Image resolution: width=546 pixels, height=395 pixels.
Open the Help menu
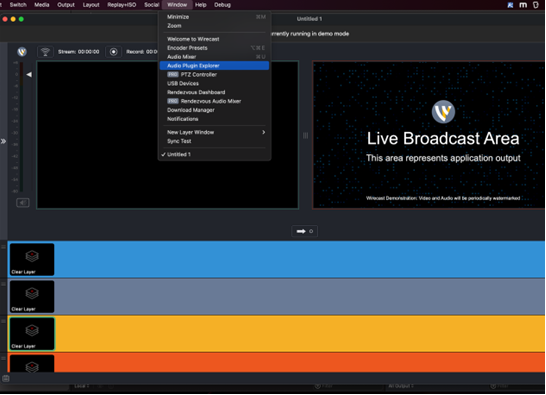tap(201, 5)
